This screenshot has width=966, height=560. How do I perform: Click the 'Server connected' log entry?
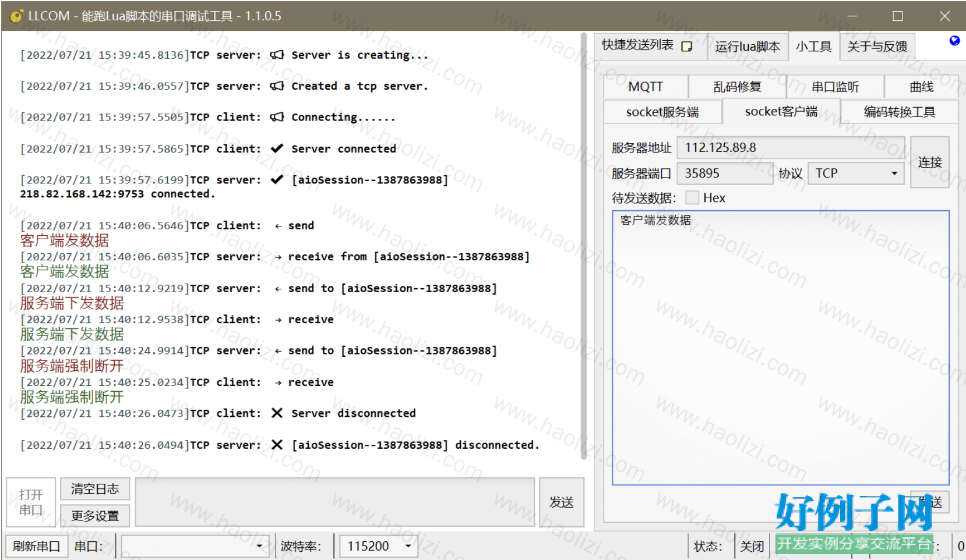pyautogui.click(x=208, y=148)
